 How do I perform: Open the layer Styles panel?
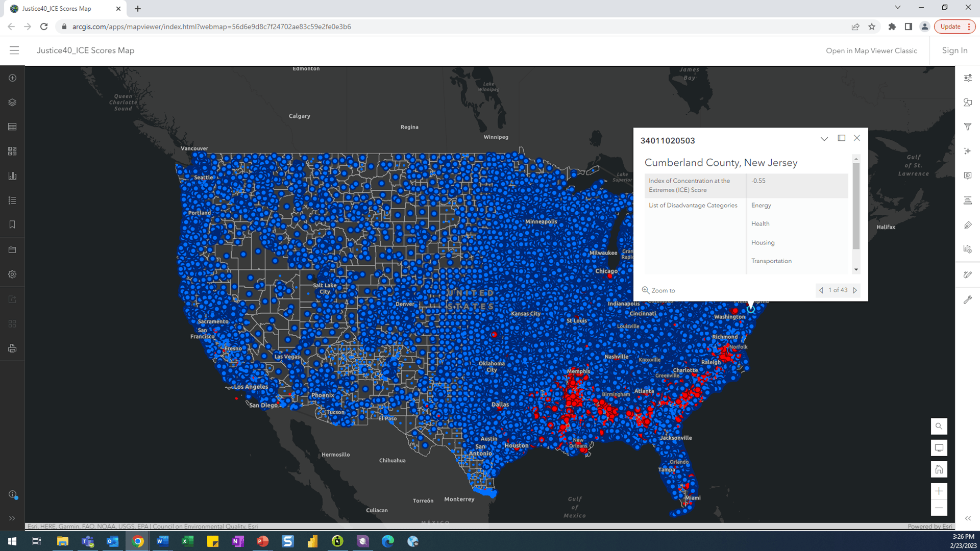(x=968, y=102)
